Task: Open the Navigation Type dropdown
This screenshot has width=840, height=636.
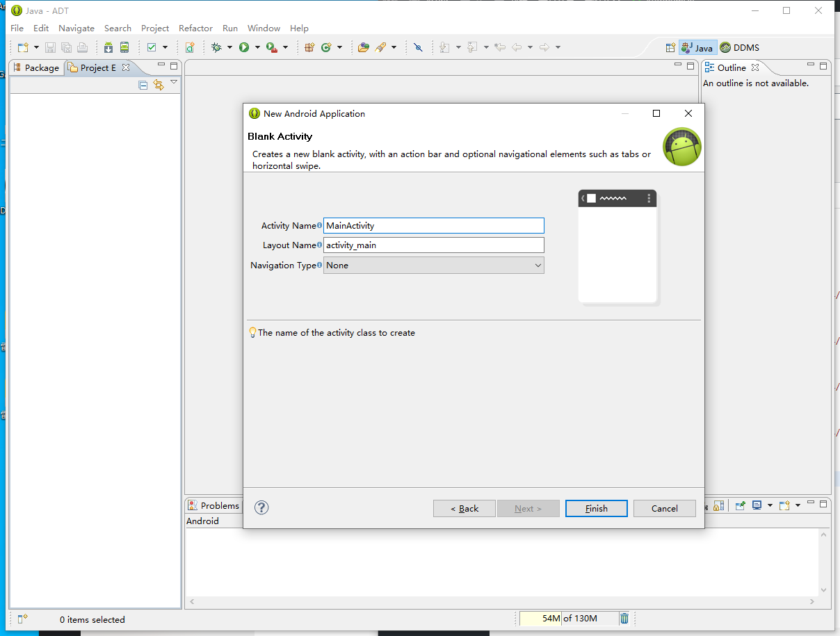Action: click(x=433, y=266)
